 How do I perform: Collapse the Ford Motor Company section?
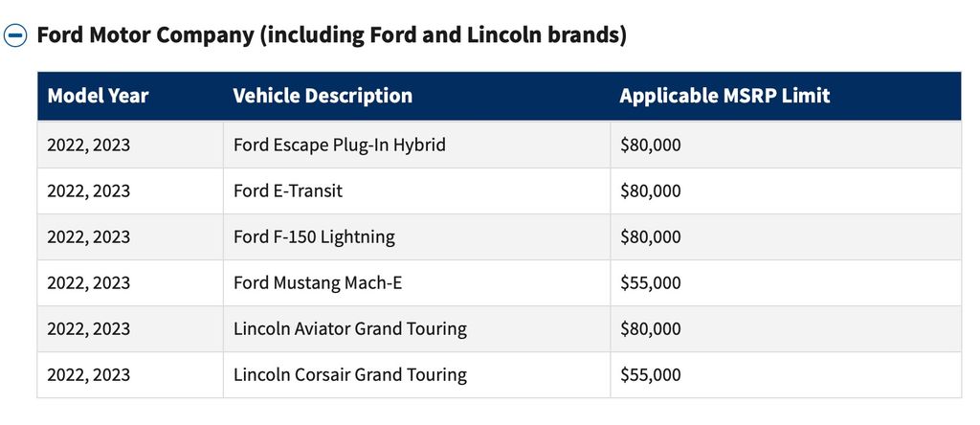click(15, 36)
